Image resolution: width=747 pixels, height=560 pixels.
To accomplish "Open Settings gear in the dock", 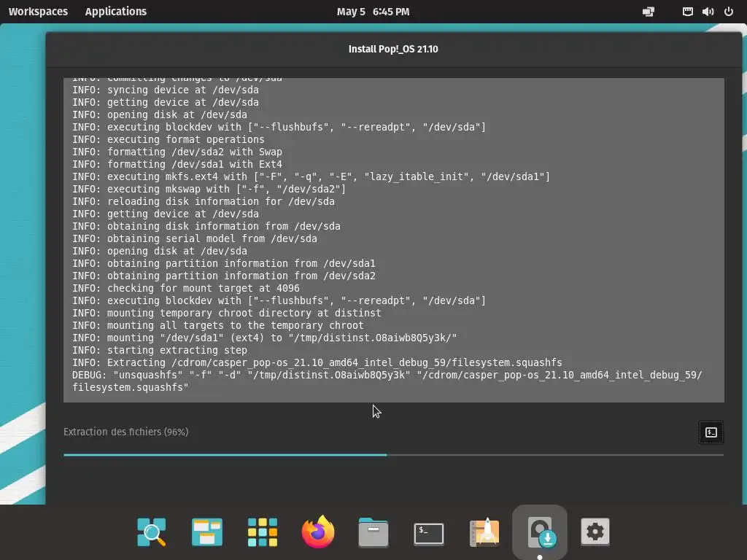I will click(x=595, y=532).
